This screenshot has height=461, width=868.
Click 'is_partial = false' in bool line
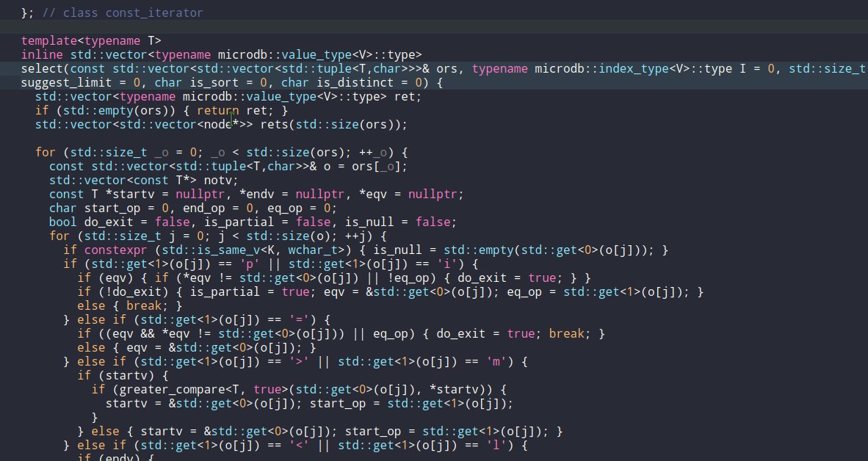coord(267,222)
